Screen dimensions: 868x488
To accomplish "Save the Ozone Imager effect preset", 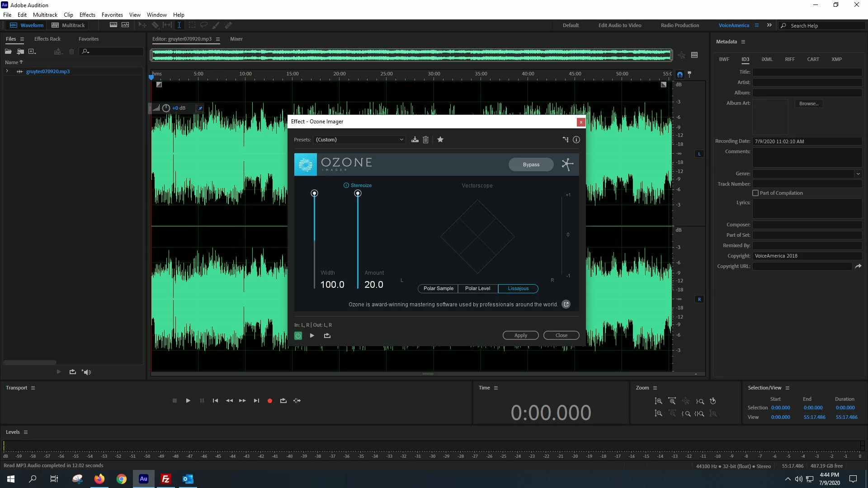I will pos(415,140).
